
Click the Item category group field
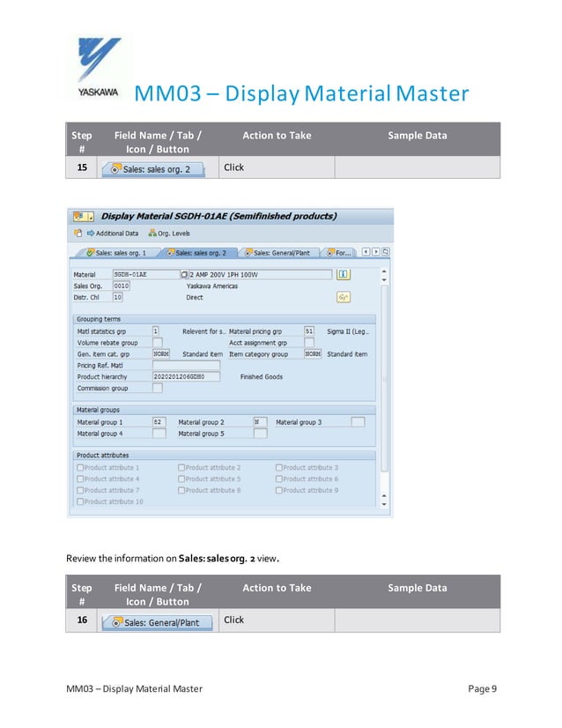tap(313, 353)
